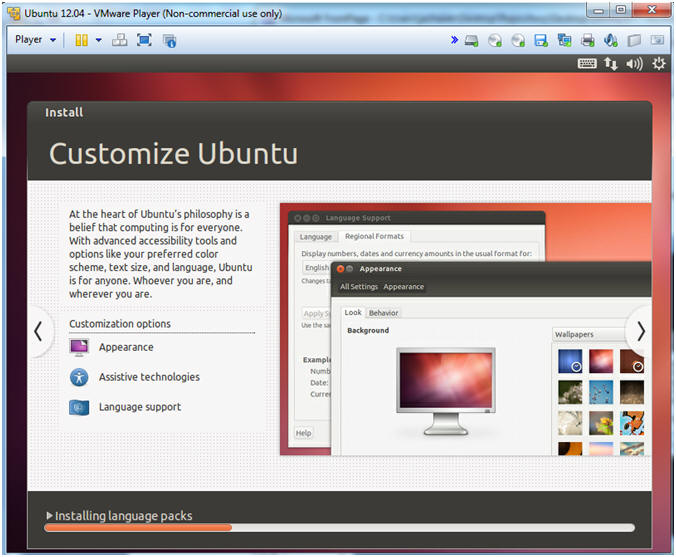
Task: Click the second CD/DVD drive icon
Action: click(x=518, y=41)
